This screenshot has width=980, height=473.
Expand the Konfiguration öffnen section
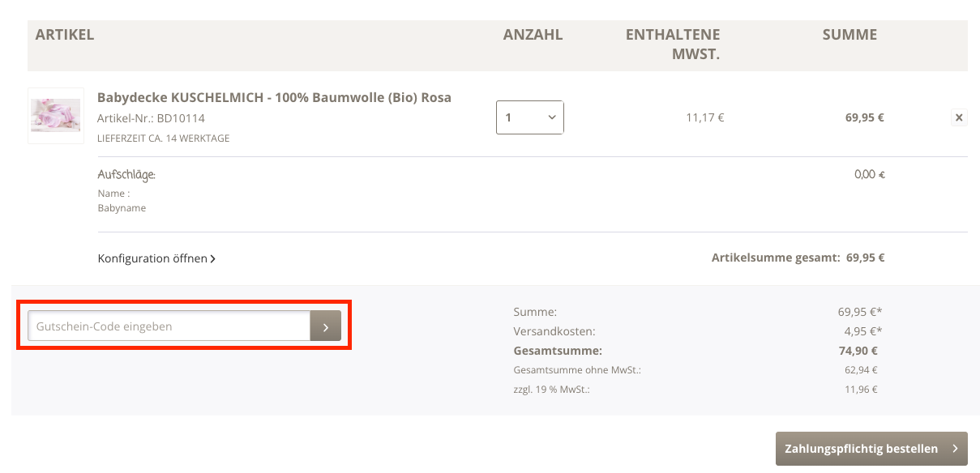152,259
